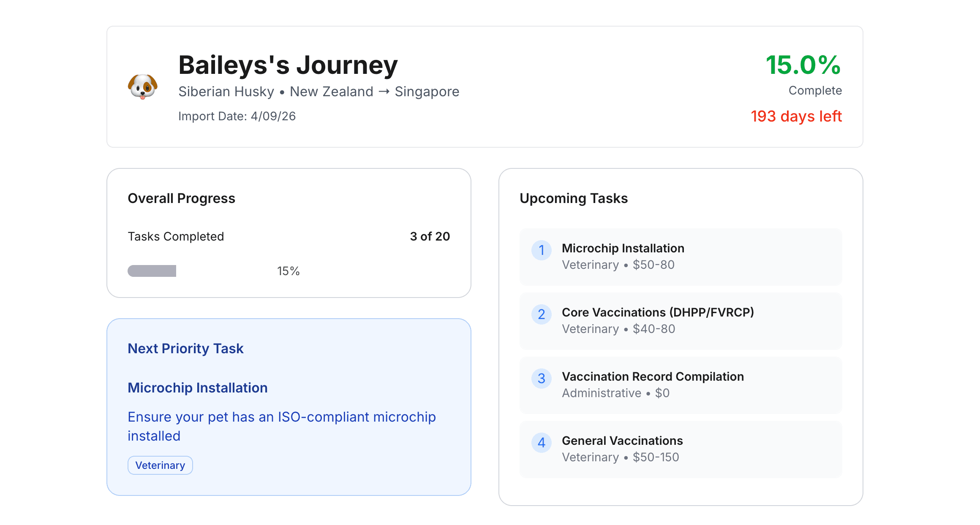The height and width of the screenshot is (525, 980).
Task: Click the 193 days left countdown
Action: (796, 116)
